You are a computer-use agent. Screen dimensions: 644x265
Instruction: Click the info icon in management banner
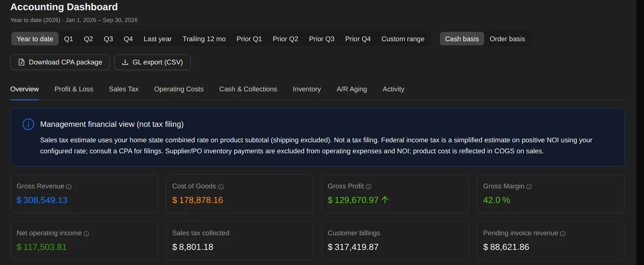click(x=28, y=124)
